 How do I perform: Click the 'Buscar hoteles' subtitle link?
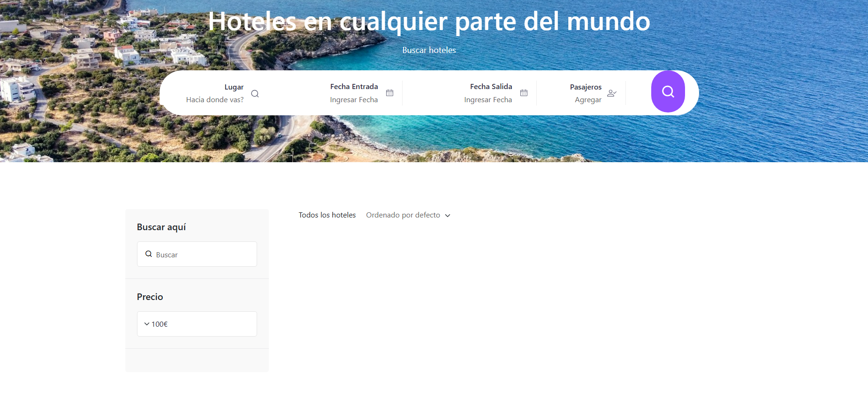click(x=429, y=50)
